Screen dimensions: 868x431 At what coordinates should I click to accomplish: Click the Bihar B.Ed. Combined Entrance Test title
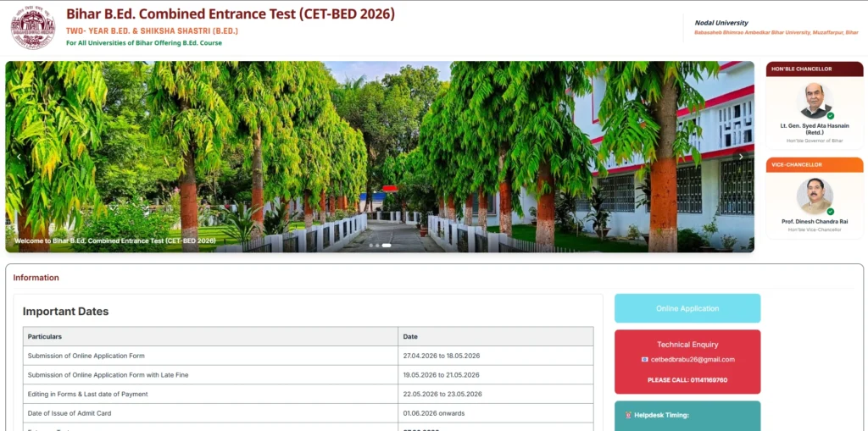click(x=231, y=14)
